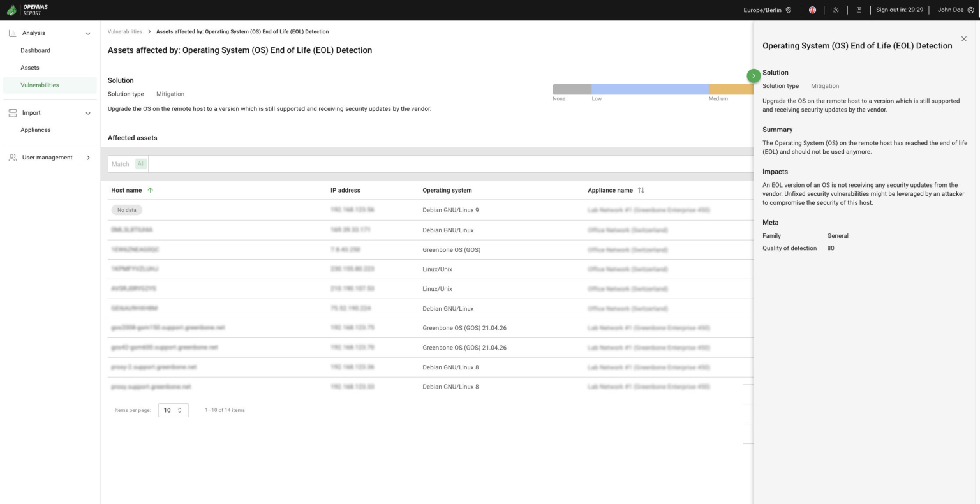
Task: Collapse the Import section chevron
Action: pos(87,113)
